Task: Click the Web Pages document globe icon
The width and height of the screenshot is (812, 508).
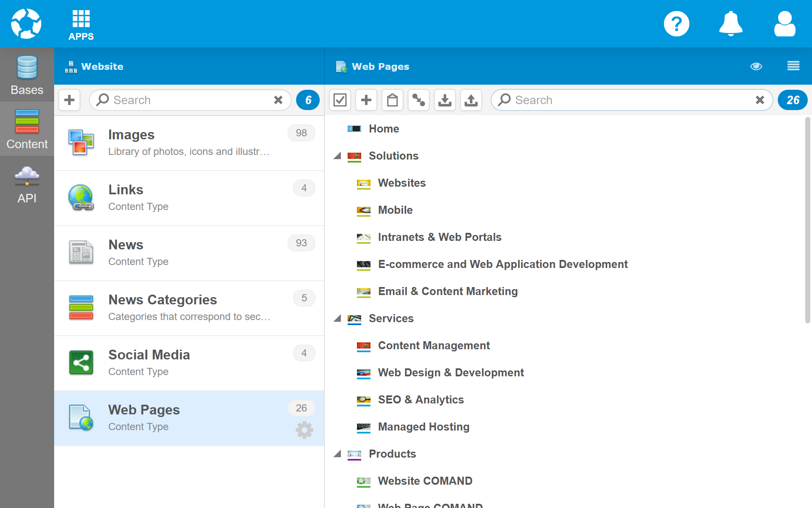Action: [81, 418]
